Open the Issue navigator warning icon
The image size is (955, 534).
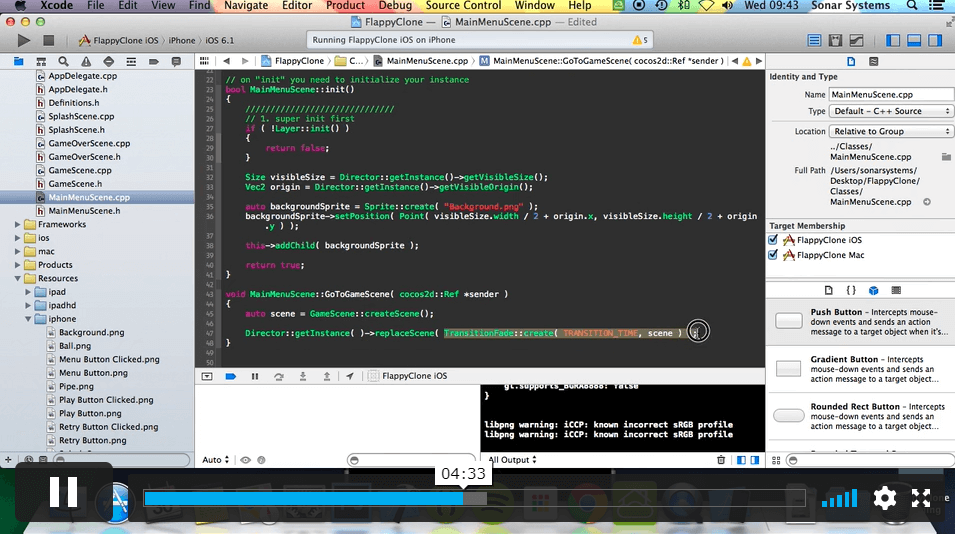(x=86, y=61)
